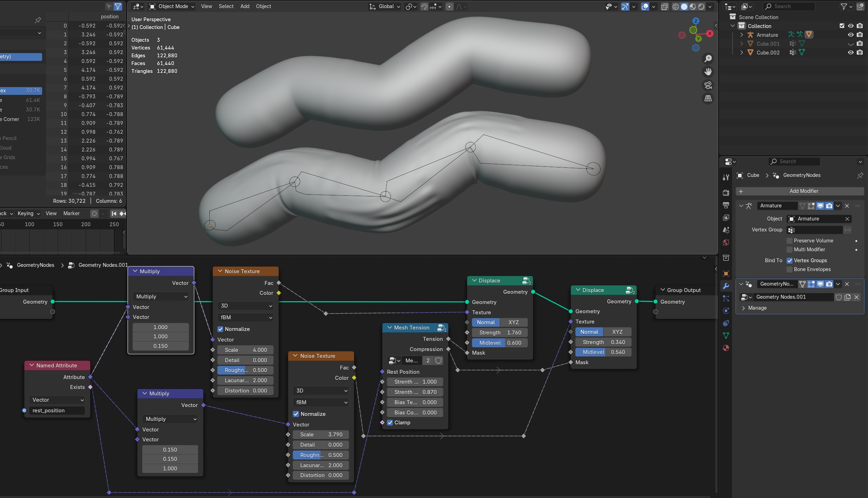The height and width of the screenshot is (498, 868).
Task: Open the Object Data properties tab
Action: (726, 336)
